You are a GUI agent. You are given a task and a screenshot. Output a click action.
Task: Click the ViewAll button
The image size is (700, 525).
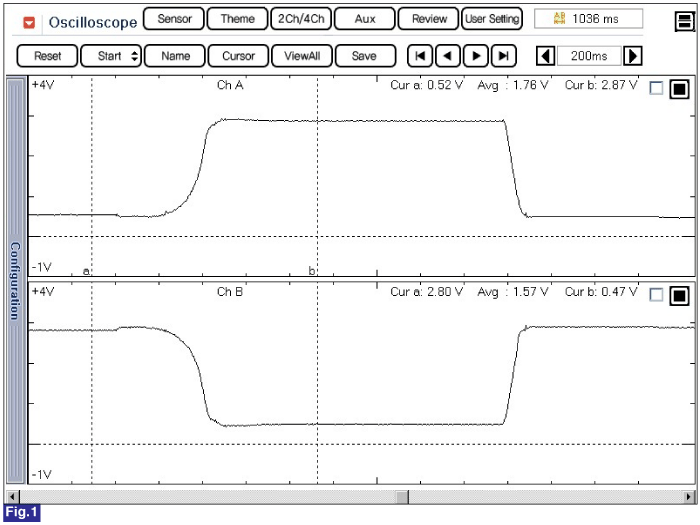point(302,56)
